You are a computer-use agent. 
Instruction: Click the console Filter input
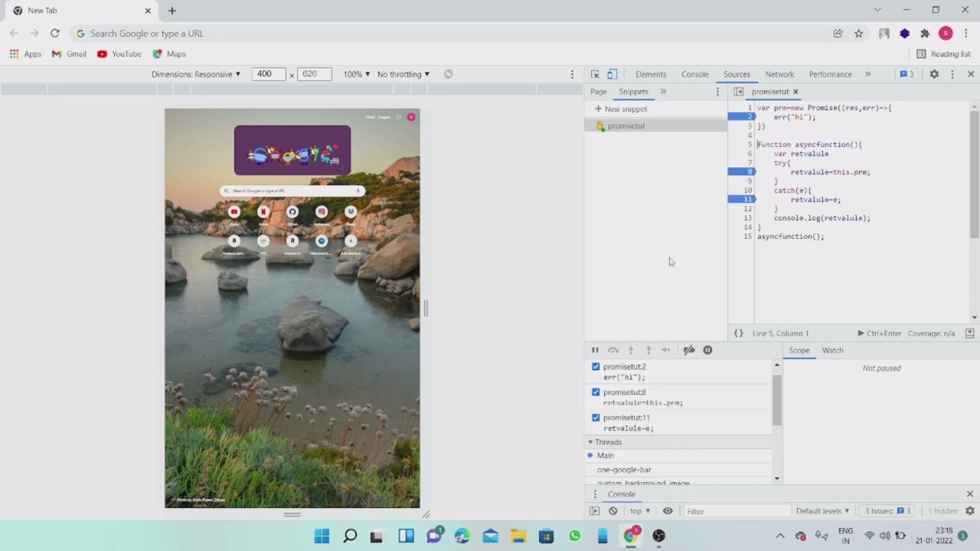tap(735, 511)
